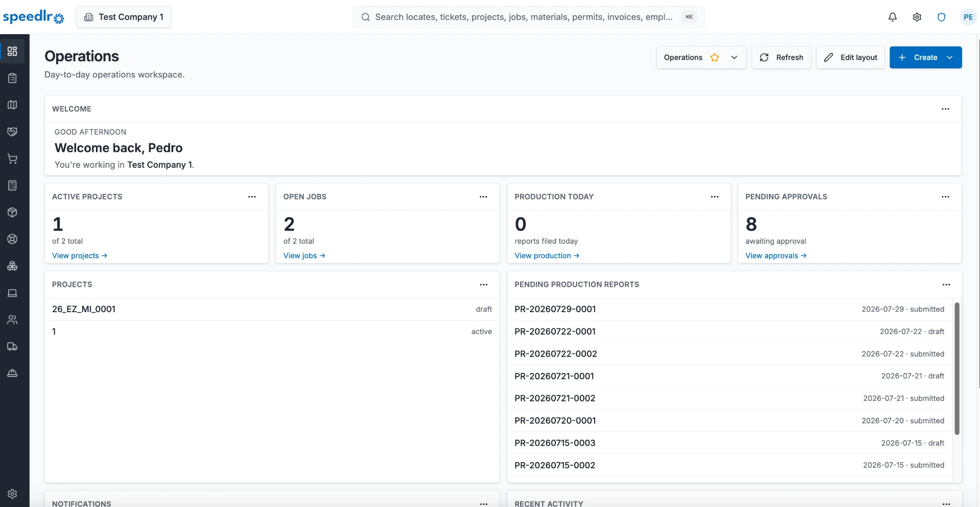Open the PE user avatar menu
Viewport: 980px width, 507px height.
pos(968,17)
